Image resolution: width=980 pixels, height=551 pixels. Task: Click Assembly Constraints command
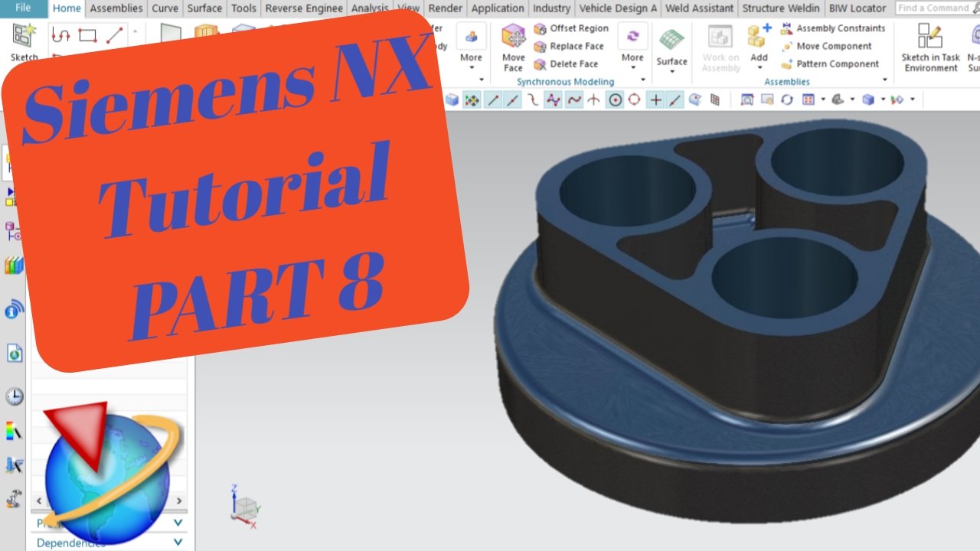click(x=833, y=28)
